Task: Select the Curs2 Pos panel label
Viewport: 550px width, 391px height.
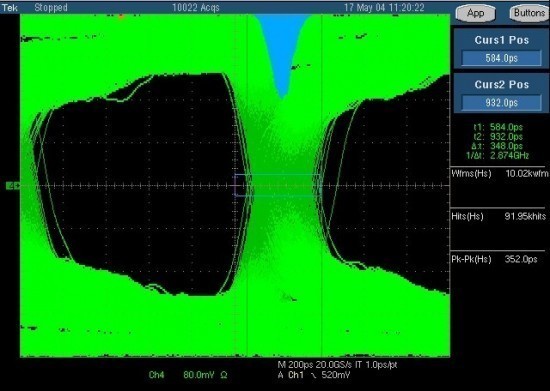Action: coord(502,85)
